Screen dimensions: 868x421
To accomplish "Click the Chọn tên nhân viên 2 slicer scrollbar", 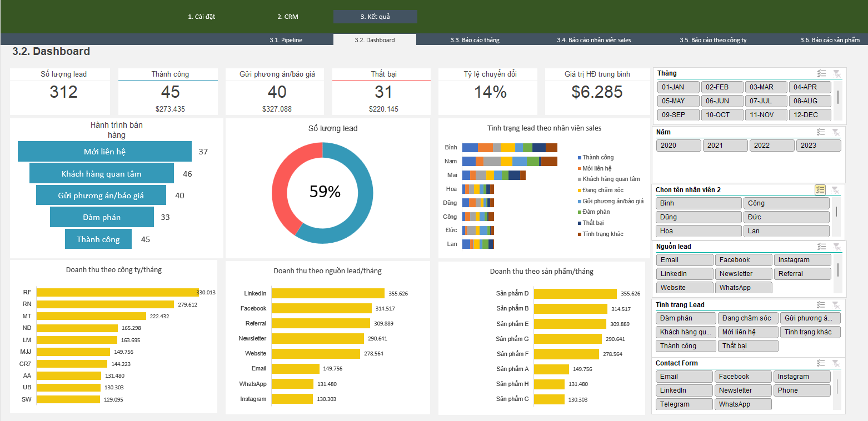I will (836, 217).
